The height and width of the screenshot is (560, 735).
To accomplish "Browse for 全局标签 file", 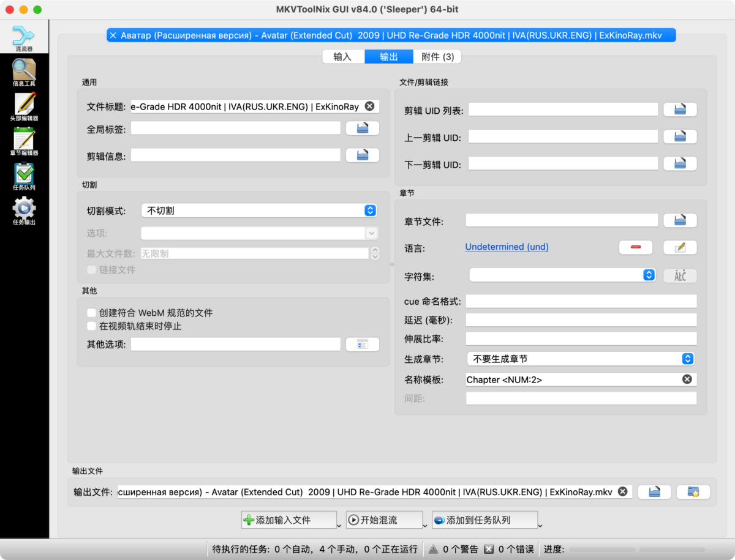I will [363, 128].
